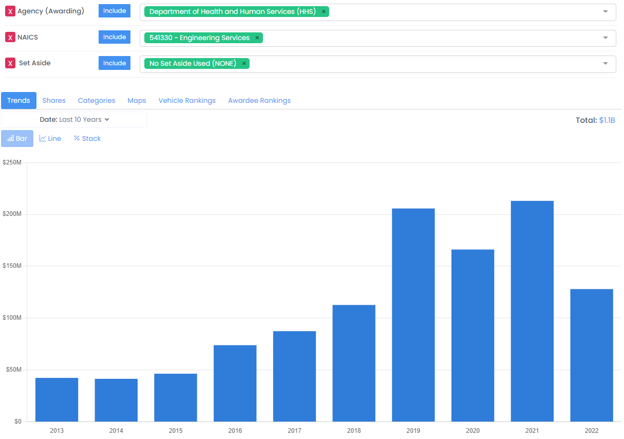Click the $100M axis label
This screenshot has width=624, height=439.
tap(12, 318)
